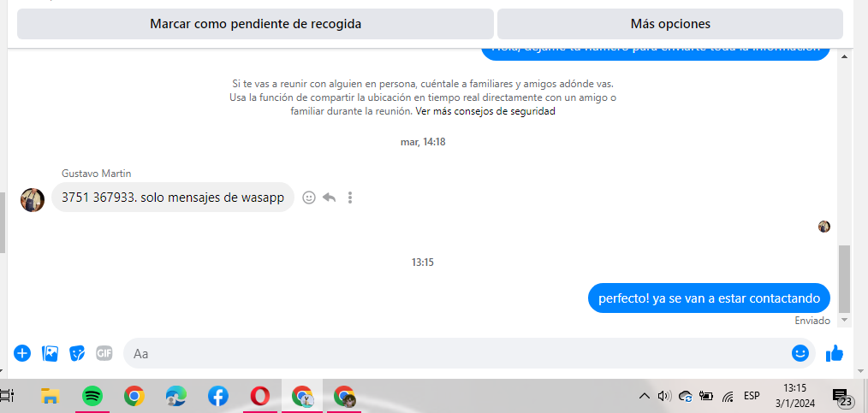Click Gustavo Martin's profile picture
This screenshot has height=413, width=868.
click(33, 199)
